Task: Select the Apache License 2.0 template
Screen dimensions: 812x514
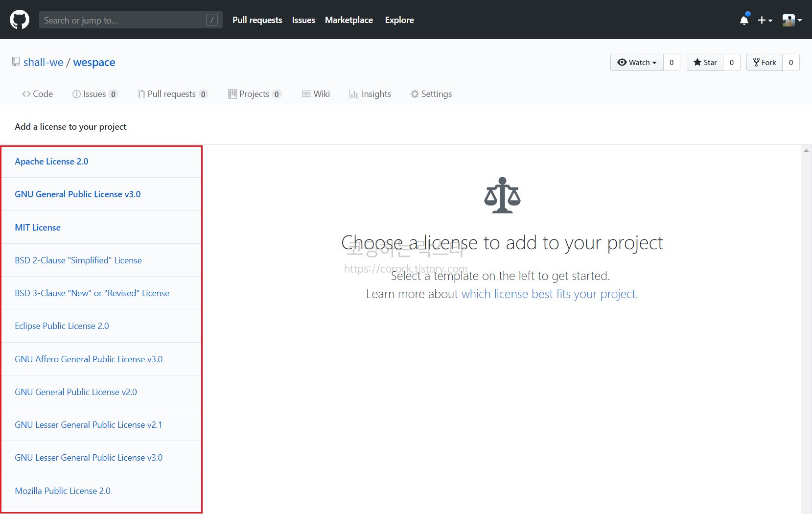Action: [x=102, y=162]
